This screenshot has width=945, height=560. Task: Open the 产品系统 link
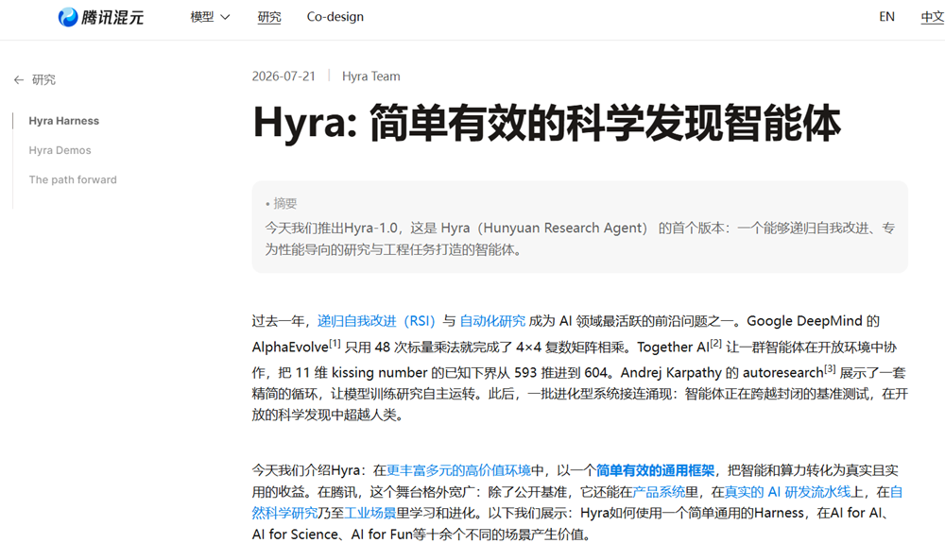[x=659, y=492]
